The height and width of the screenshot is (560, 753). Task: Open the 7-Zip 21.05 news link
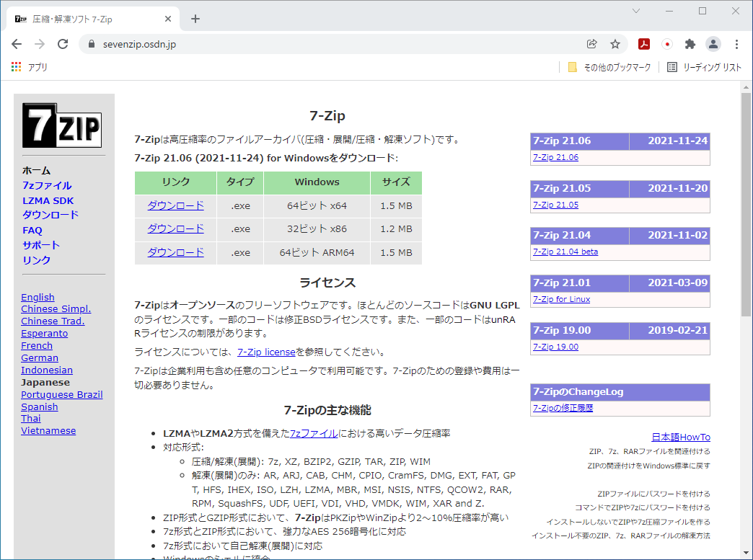(x=555, y=205)
